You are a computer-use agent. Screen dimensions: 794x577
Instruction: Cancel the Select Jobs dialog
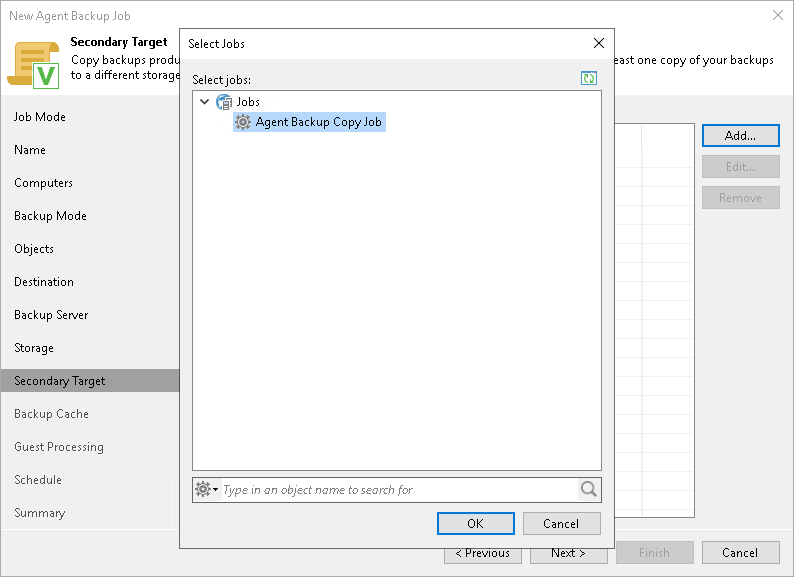pos(561,523)
